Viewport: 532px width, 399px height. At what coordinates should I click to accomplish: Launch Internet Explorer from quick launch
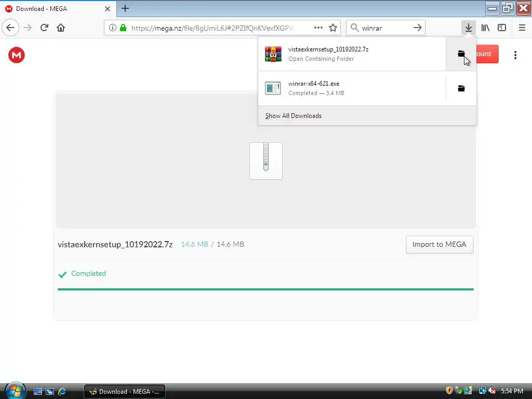tap(62, 392)
